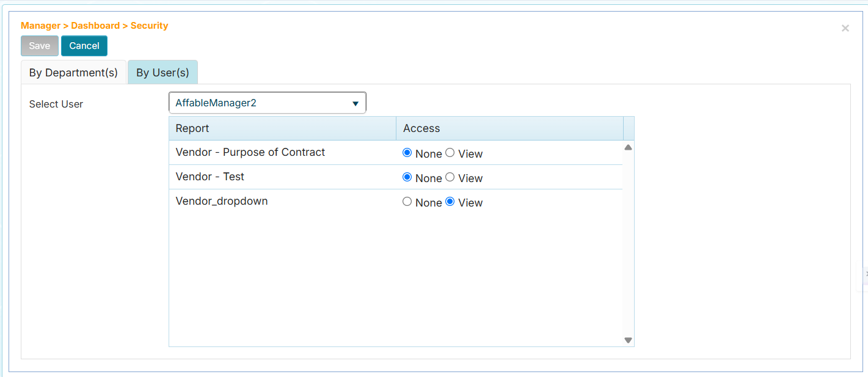Set Vendor - Test access to View

[x=450, y=177]
